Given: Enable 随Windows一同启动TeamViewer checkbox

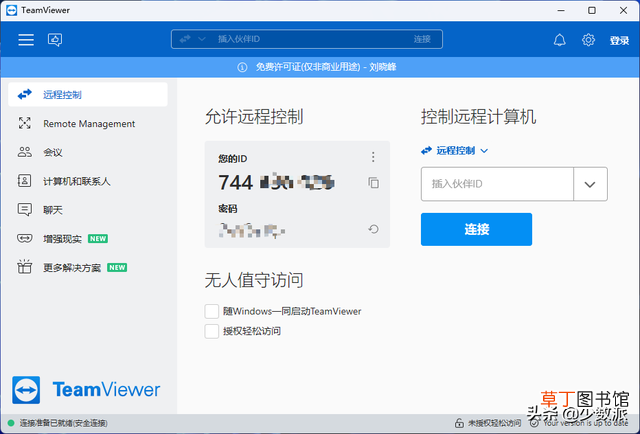Looking at the screenshot, I should (211, 311).
